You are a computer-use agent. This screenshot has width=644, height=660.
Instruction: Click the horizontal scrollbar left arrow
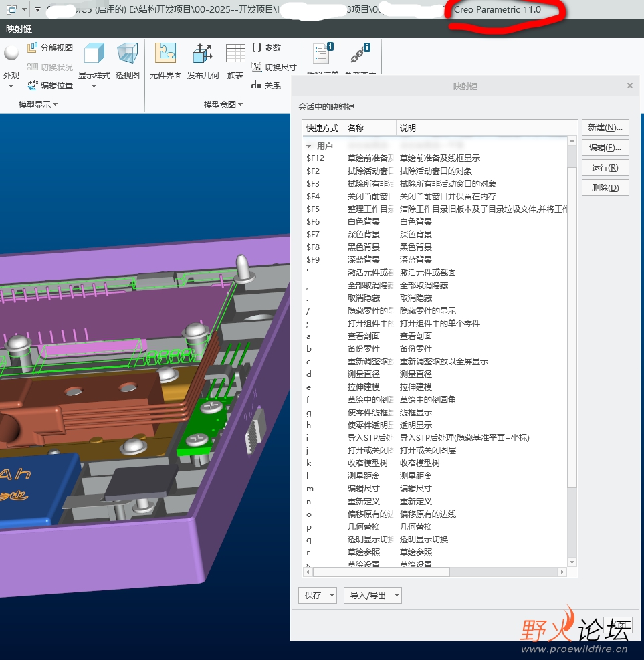click(308, 572)
